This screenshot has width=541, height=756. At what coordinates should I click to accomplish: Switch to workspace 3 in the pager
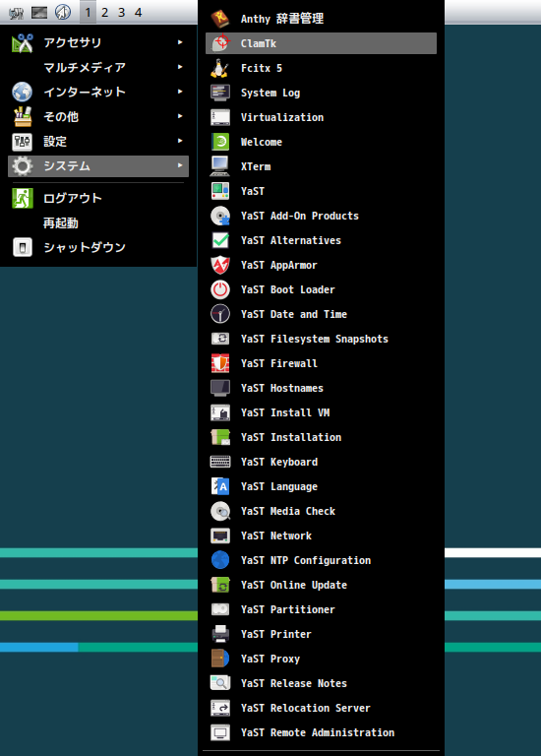[121, 12]
